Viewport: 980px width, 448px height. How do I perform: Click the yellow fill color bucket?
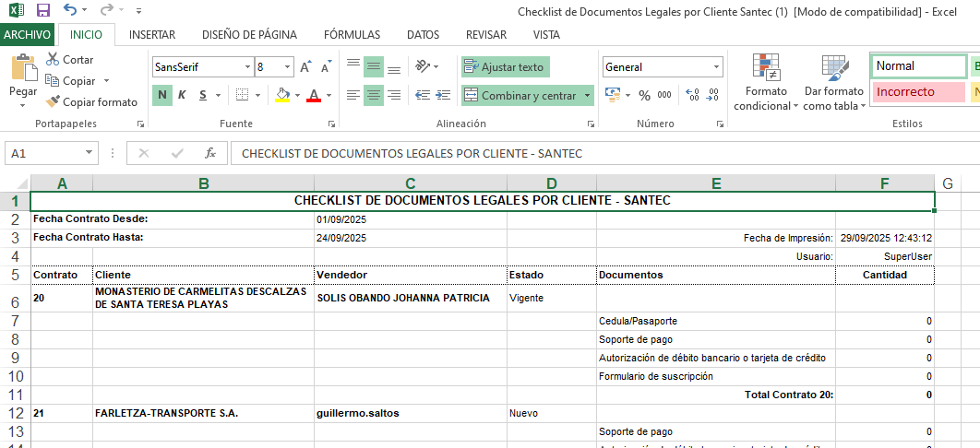click(282, 95)
